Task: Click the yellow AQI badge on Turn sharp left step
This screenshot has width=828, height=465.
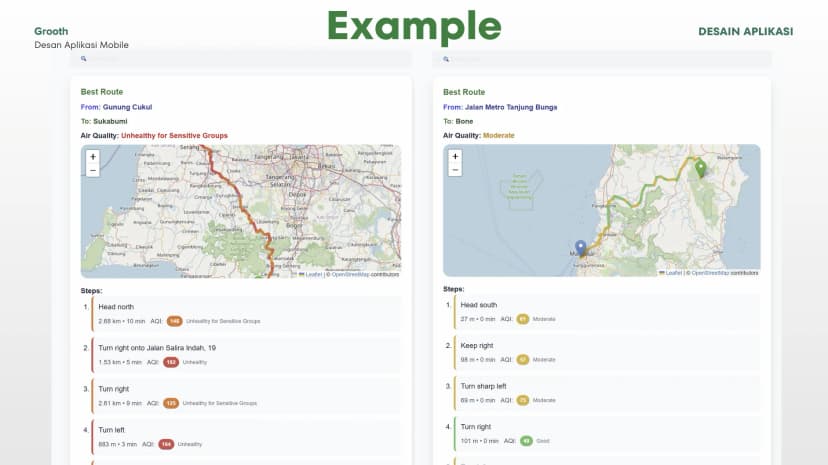Action: tap(523, 400)
